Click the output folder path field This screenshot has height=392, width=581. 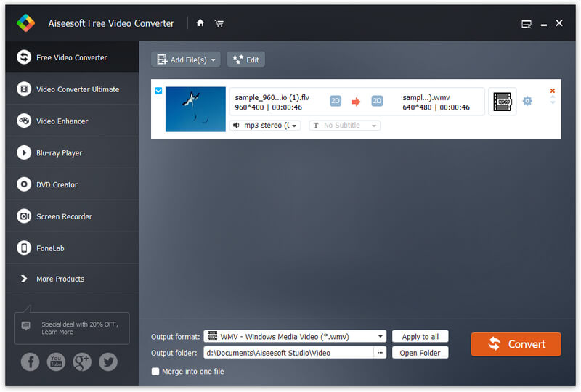[x=288, y=353]
